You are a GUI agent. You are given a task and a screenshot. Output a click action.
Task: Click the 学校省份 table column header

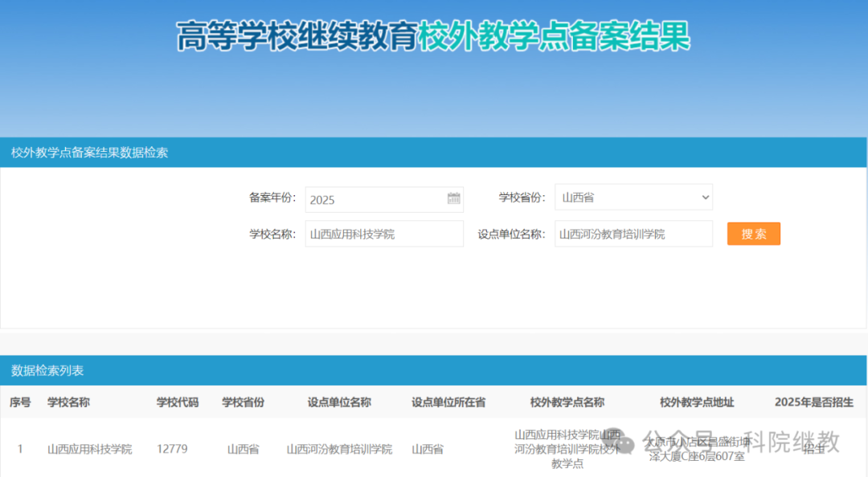pyautogui.click(x=243, y=402)
